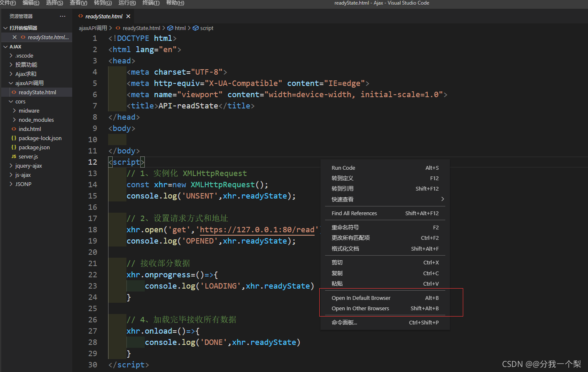The width and height of the screenshot is (588, 372).
Task: Expand the jquery-ajax folder
Action: point(11,166)
